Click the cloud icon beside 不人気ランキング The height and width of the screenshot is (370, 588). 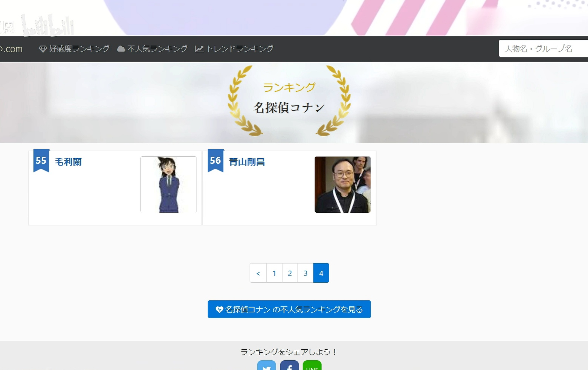point(121,49)
